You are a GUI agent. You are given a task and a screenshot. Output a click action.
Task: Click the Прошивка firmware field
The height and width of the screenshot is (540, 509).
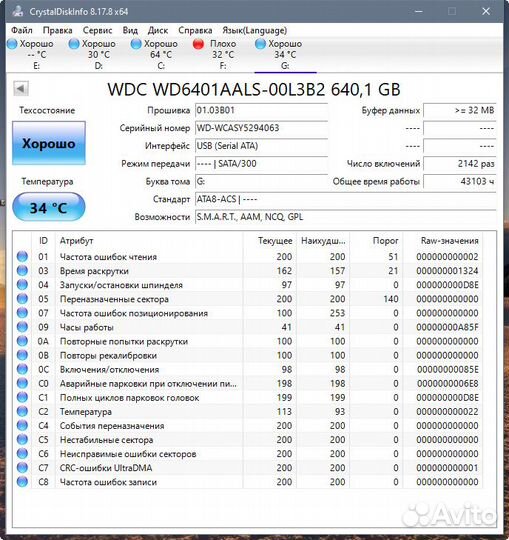[x=261, y=110]
